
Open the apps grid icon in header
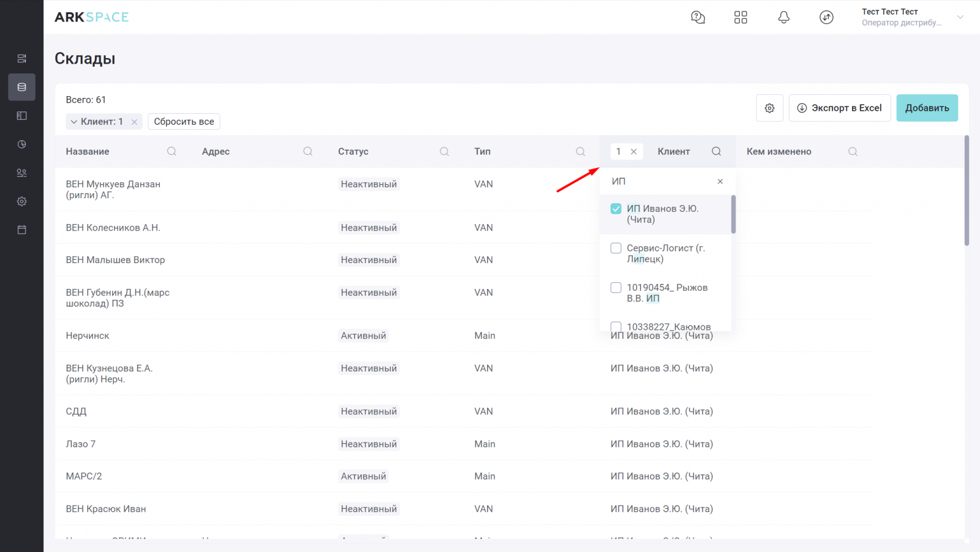(741, 17)
